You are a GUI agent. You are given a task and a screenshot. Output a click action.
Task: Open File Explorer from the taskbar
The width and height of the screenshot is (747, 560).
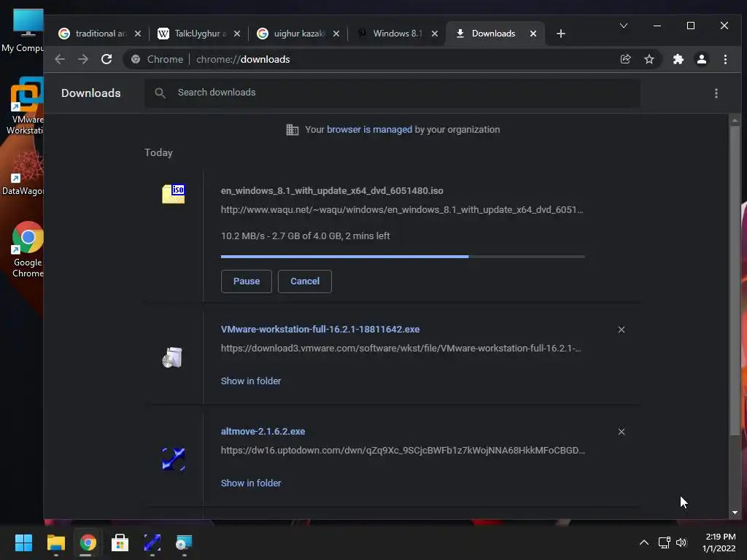click(x=55, y=542)
